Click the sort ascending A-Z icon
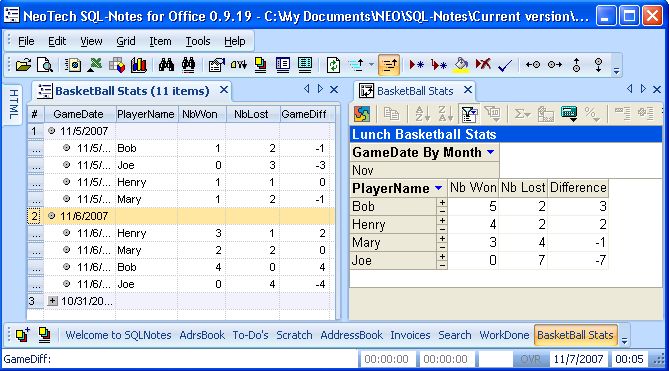669x371 pixels. click(422, 114)
